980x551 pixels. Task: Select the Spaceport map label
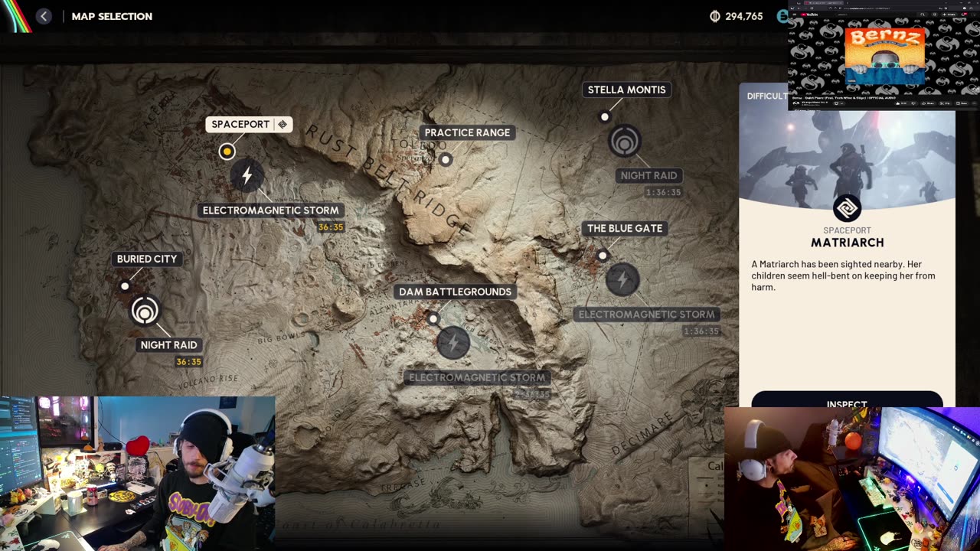tap(249, 124)
